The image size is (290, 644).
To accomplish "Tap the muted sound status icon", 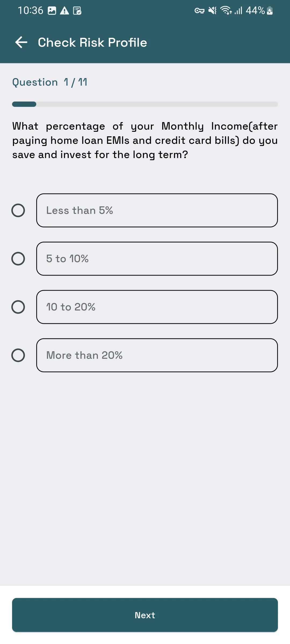I will (x=213, y=11).
